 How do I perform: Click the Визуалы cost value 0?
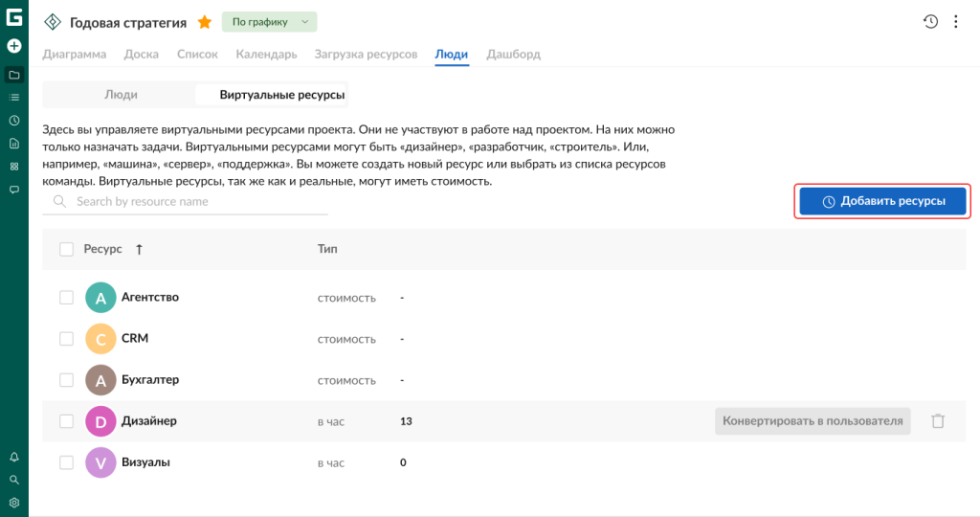pos(403,462)
